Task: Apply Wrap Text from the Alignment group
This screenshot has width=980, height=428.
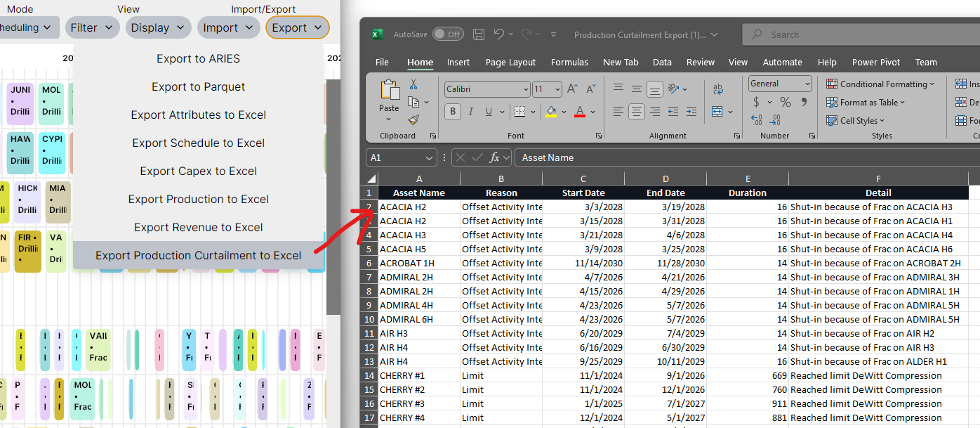Action: coord(717,89)
